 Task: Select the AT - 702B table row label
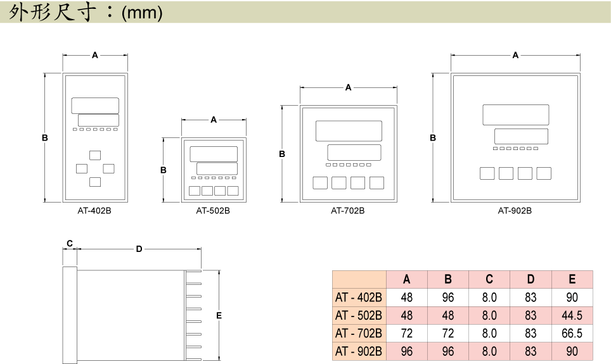[x=359, y=333]
